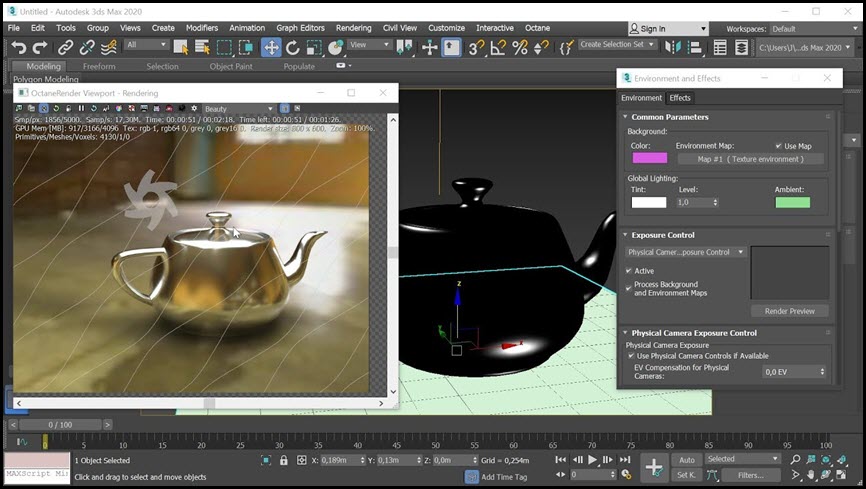This screenshot has height=489, width=866.
Task: Open the Workspaces Default dropdown
Action: pyautogui.click(x=815, y=29)
